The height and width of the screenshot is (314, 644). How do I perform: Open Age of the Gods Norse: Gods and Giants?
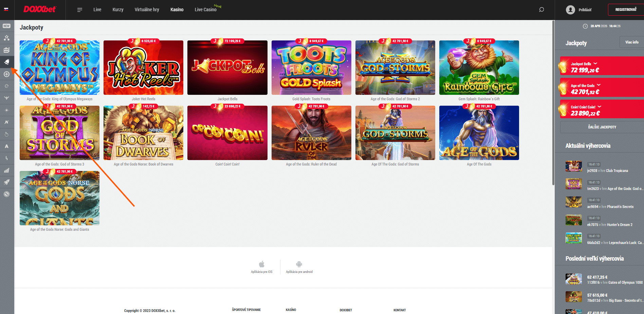(60, 198)
